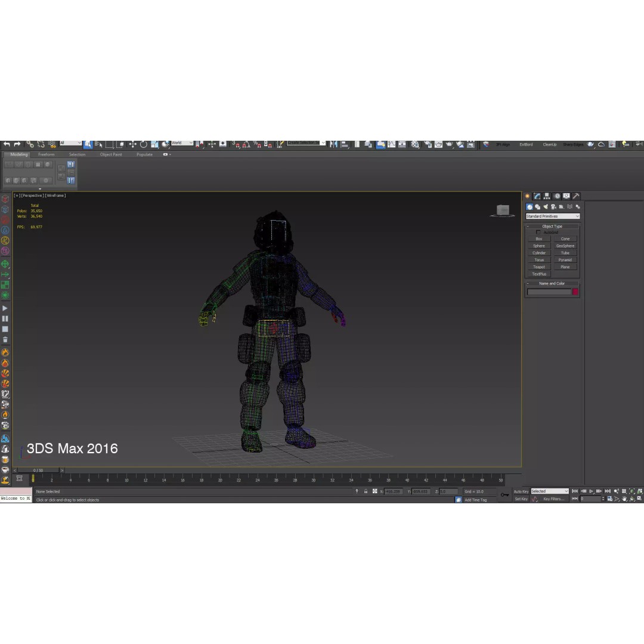Toggle the Spinner Snap icon

[x=268, y=144]
